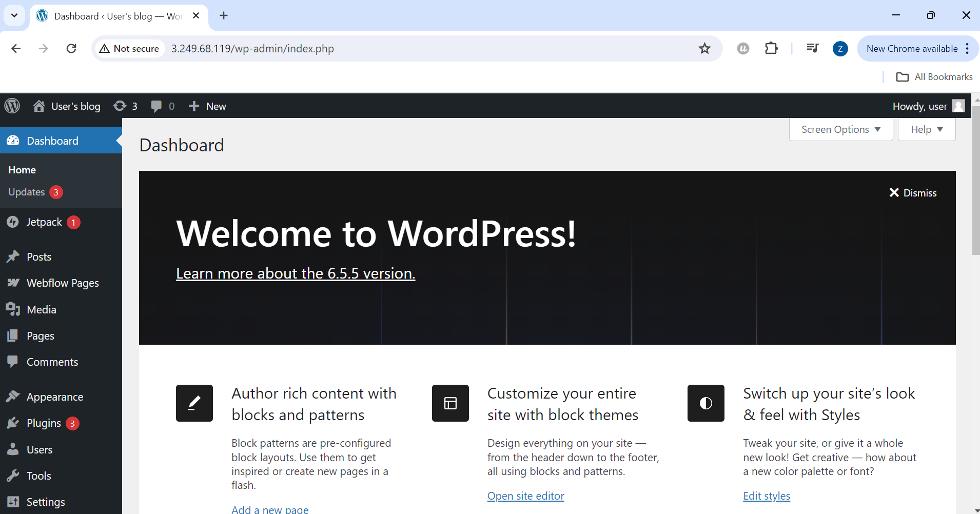Click the plus New content icon
This screenshot has height=514, width=980.
(x=193, y=106)
